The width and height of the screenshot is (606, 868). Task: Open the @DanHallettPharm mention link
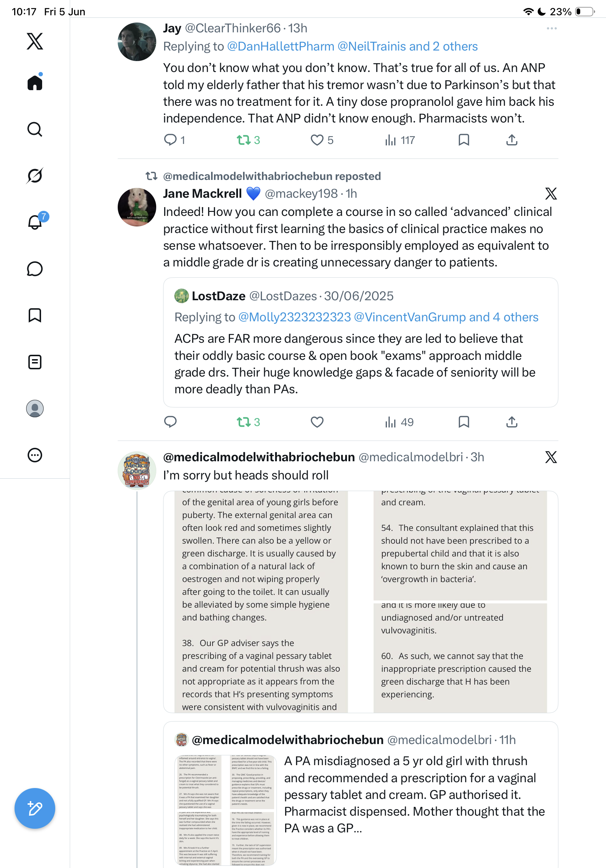point(281,47)
